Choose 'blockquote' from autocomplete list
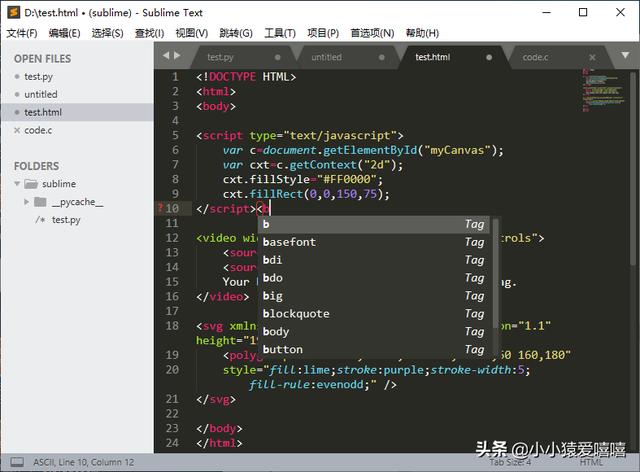This screenshot has width=640, height=472. (373, 314)
